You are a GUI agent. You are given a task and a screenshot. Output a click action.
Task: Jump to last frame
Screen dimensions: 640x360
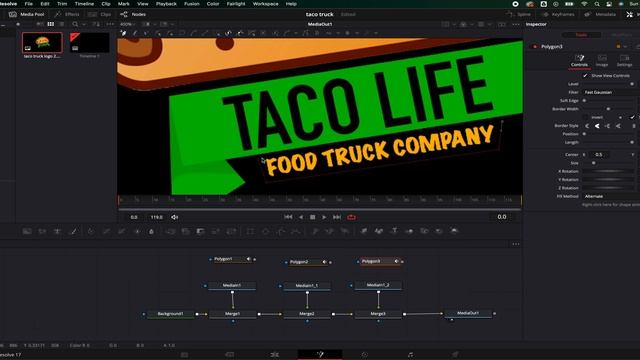point(337,217)
